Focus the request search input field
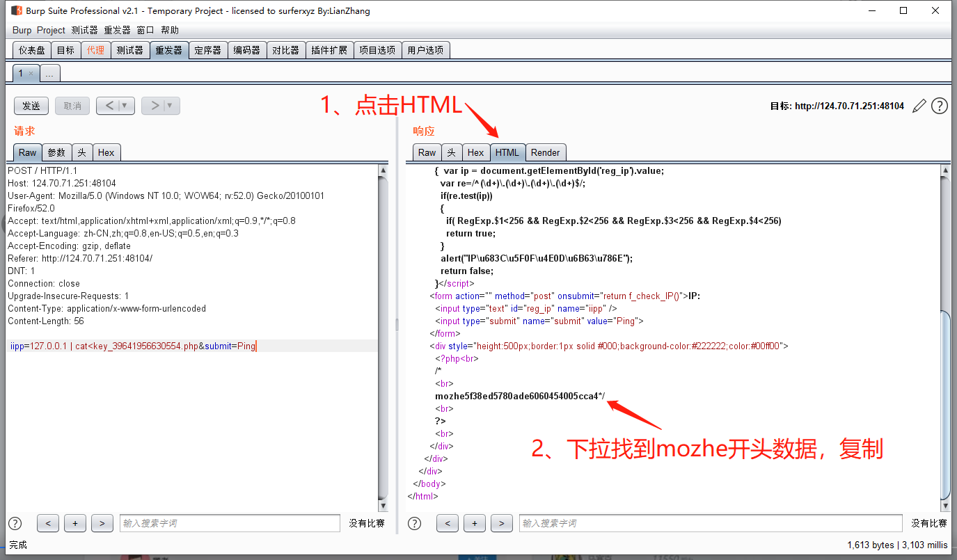This screenshot has width=957, height=560. coord(230,523)
